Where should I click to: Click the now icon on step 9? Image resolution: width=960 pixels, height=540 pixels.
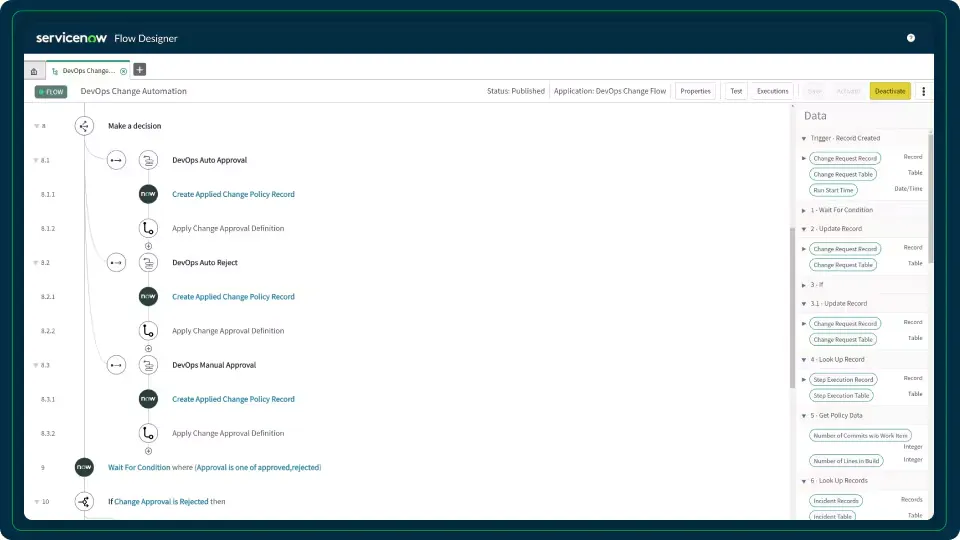[84, 467]
